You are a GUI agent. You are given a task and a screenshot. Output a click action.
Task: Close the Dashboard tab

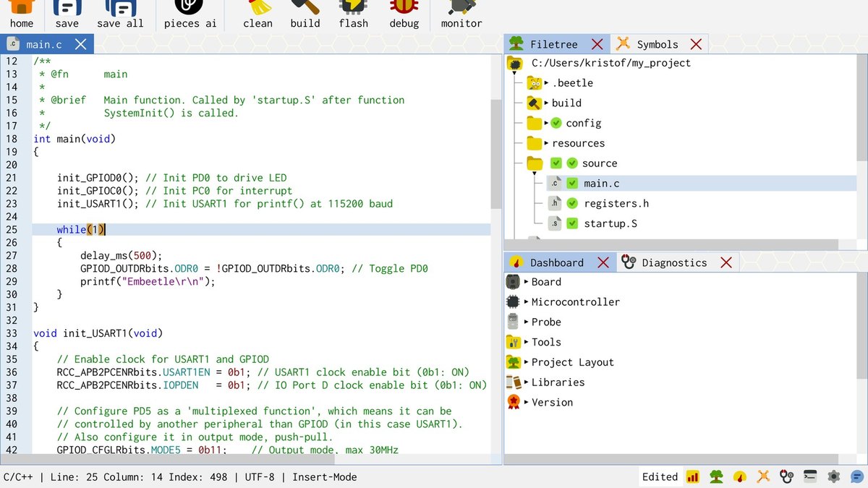(603, 262)
